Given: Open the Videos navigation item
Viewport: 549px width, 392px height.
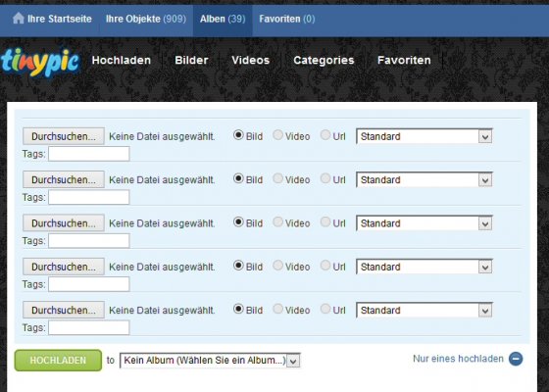Looking at the screenshot, I should tap(251, 60).
